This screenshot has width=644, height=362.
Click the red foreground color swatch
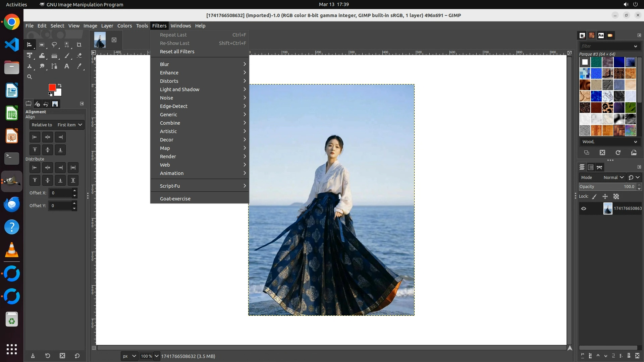(x=52, y=87)
